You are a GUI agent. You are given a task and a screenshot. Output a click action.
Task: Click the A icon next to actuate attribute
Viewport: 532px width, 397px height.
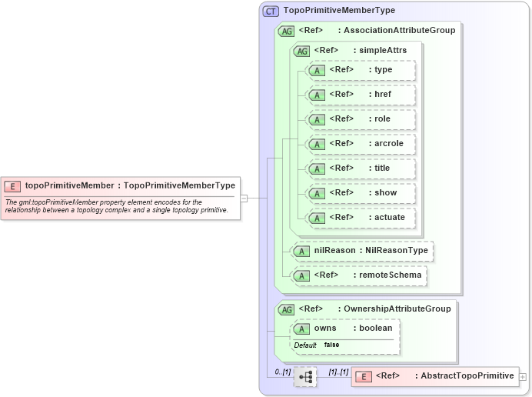(317, 219)
